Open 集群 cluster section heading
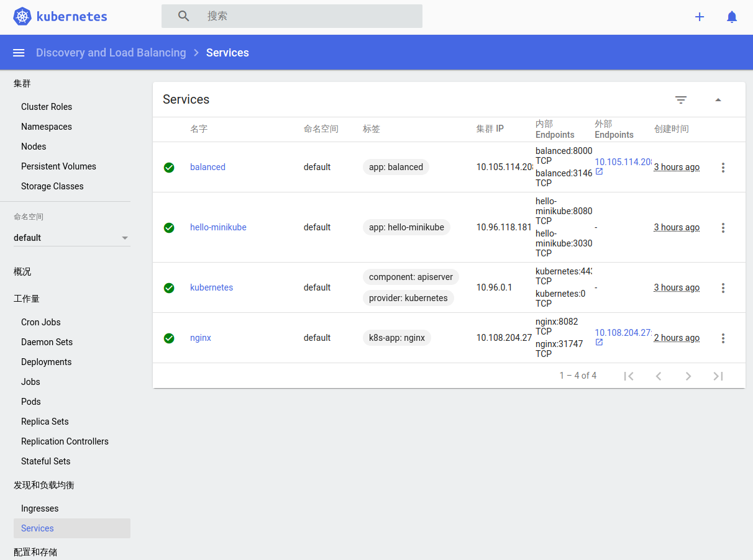 pyautogui.click(x=22, y=83)
